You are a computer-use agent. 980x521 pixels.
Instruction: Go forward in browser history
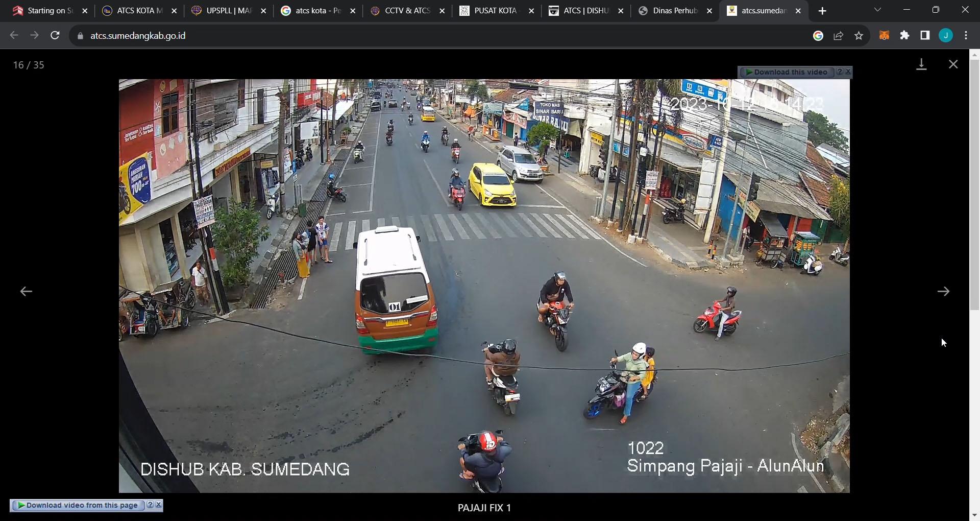click(x=34, y=35)
